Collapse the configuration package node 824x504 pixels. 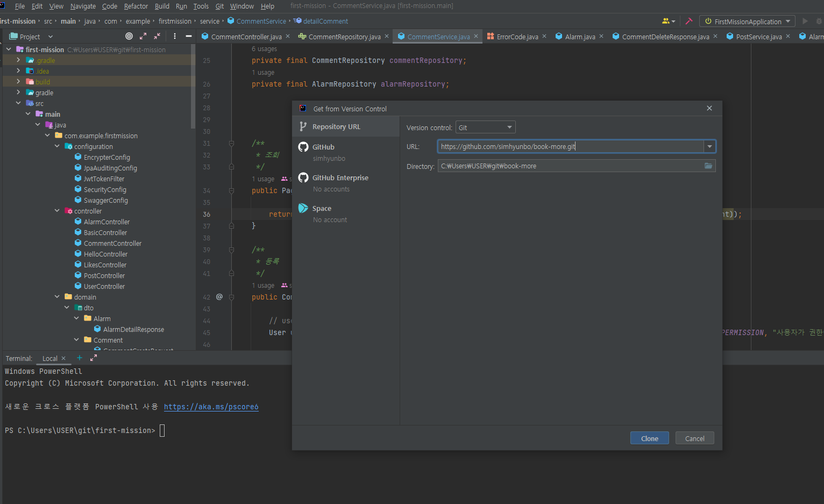(57, 146)
